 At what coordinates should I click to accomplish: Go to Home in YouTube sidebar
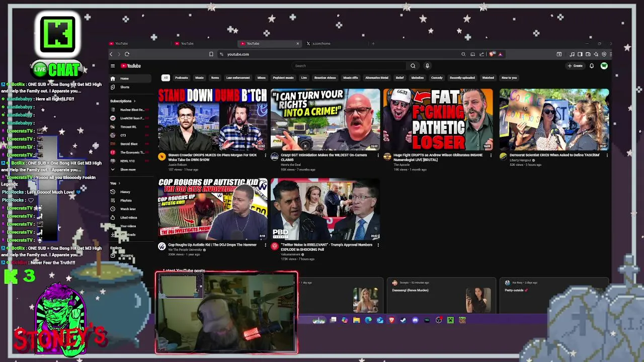click(x=130, y=78)
